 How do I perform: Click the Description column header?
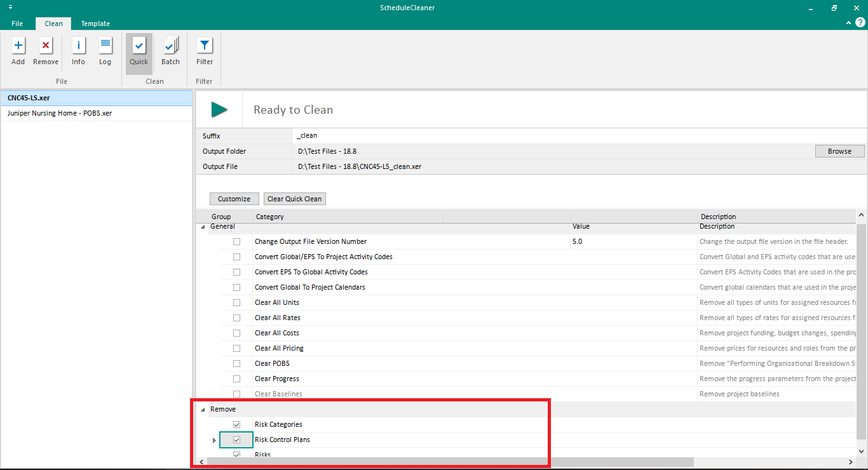click(718, 217)
